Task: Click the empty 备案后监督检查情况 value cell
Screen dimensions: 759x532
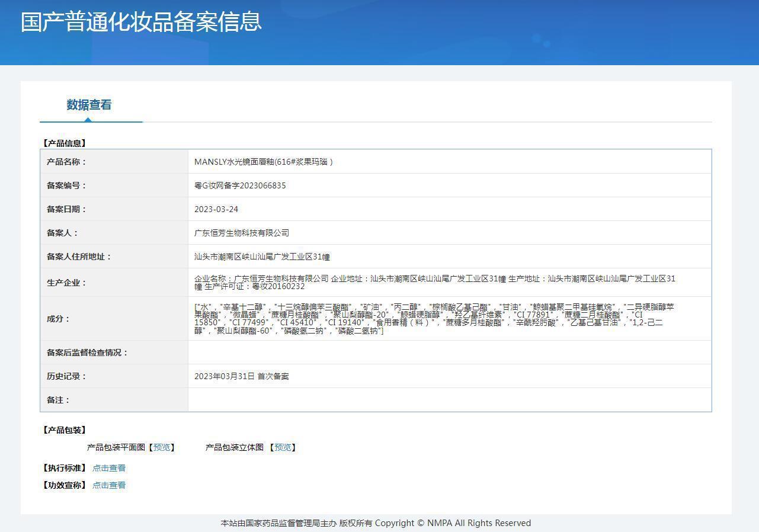Action: (x=450, y=352)
